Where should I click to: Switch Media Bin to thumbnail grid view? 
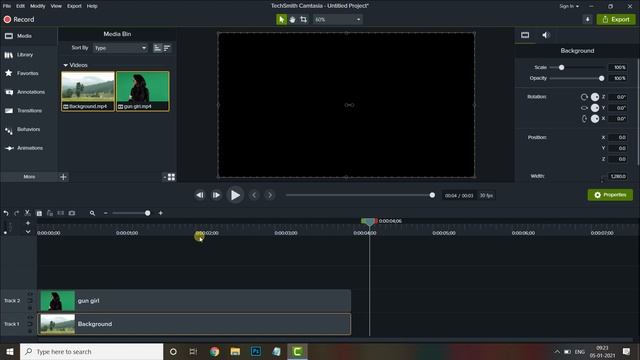coord(171,177)
